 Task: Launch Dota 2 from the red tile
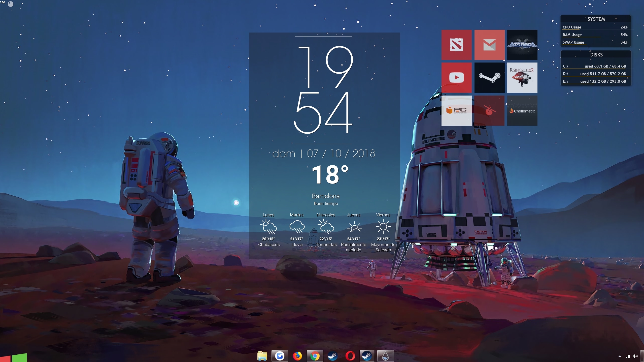[x=456, y=45]
